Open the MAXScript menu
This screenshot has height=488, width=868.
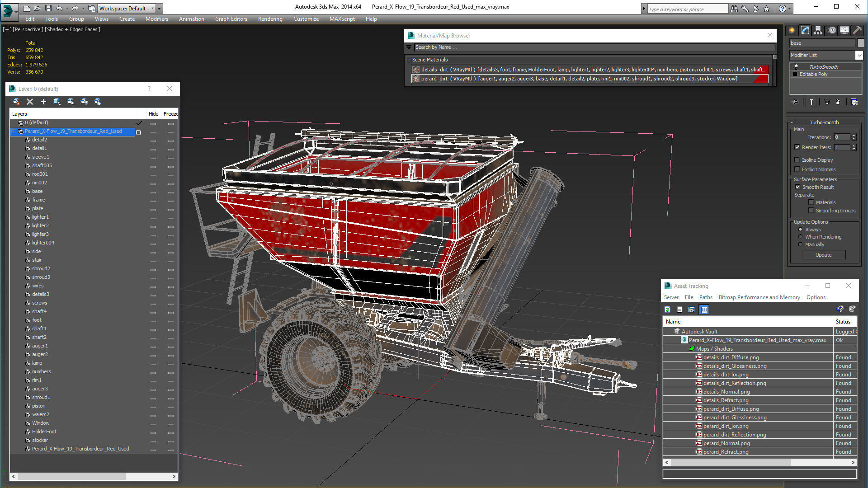[342, 19]
